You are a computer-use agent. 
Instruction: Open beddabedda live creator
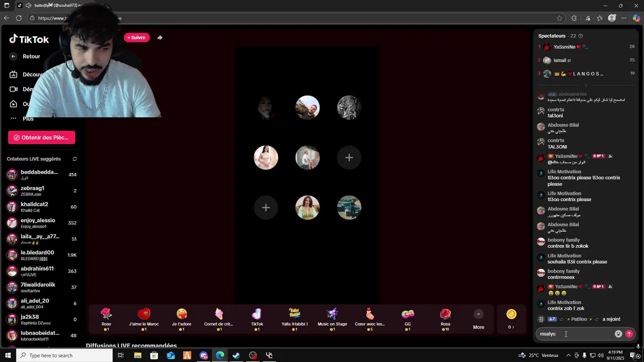[42, 174]
